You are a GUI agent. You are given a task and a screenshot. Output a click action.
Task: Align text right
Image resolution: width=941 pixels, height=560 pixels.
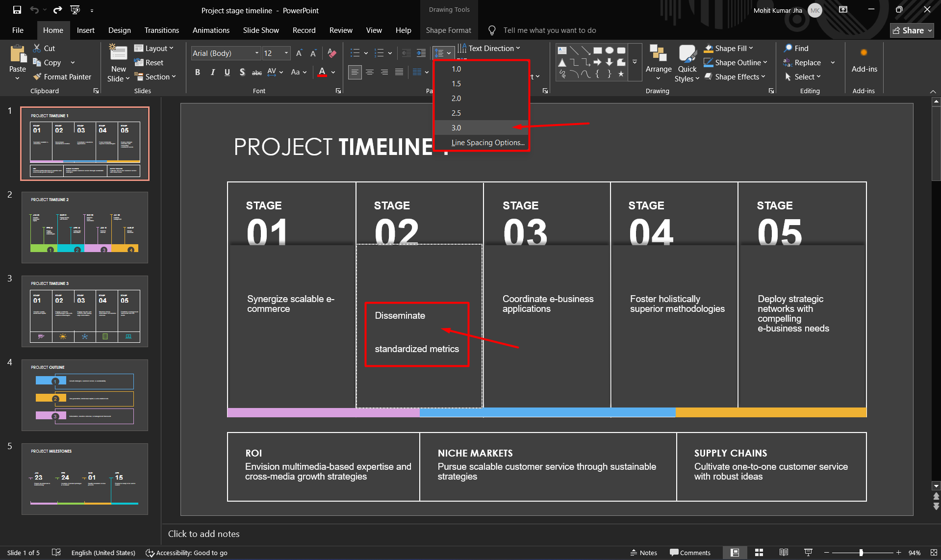[x=384, y=72]
